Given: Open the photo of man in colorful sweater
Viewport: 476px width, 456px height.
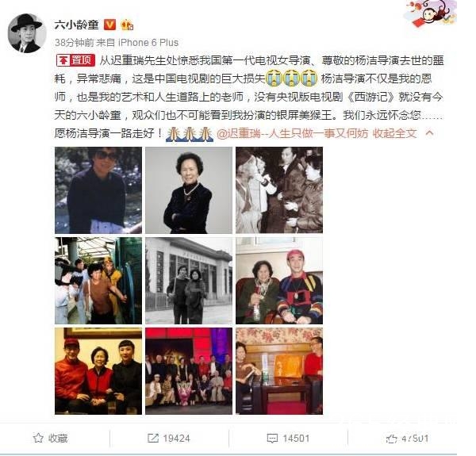Looking at the screenshot, I should click(x=279, y=280).
